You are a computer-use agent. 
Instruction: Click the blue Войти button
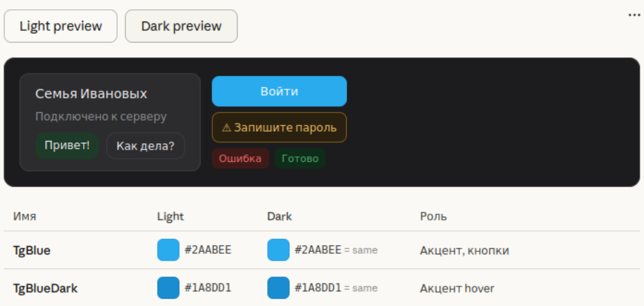(x=280, y=91)
